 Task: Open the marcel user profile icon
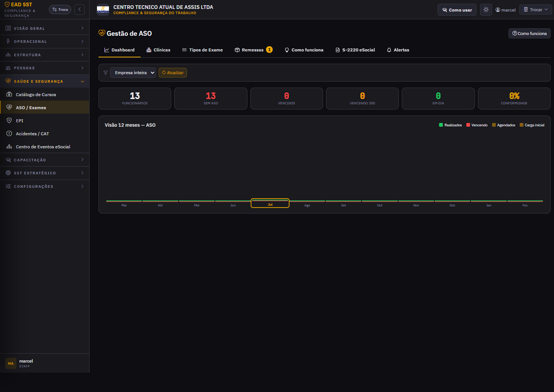498,10
